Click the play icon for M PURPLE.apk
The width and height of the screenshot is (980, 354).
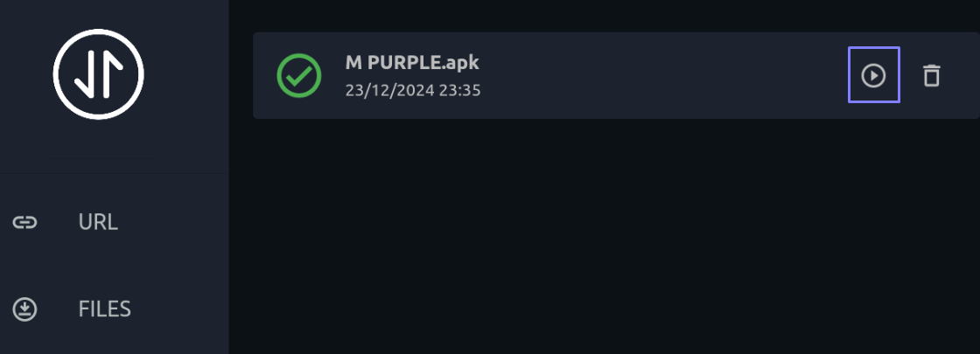click(873, 75)
